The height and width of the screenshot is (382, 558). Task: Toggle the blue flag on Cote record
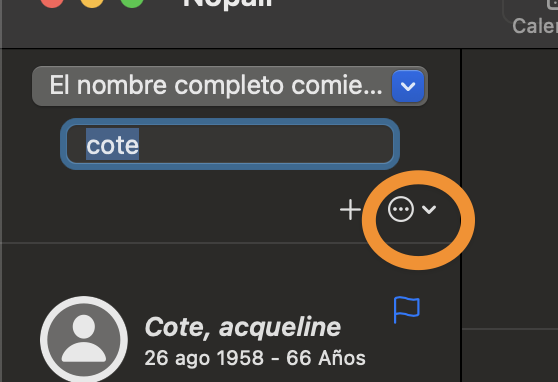[x=406, y=310]
